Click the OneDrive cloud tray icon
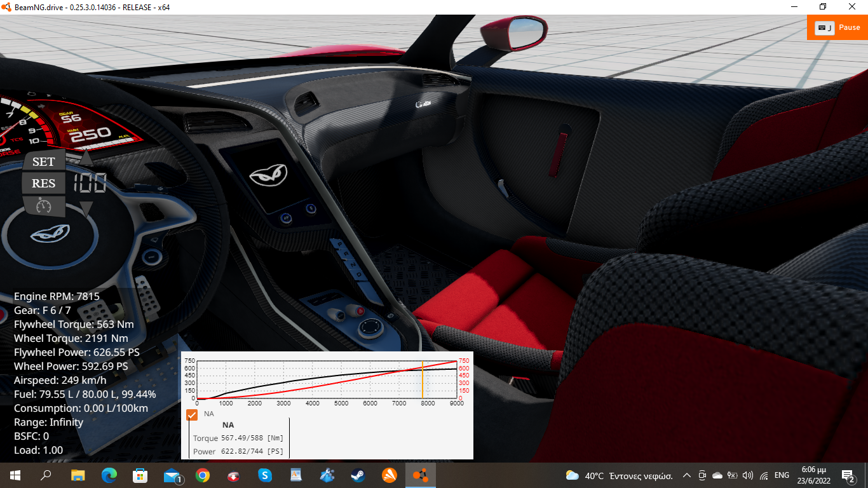Screen dimensions: 868x488 click(717, 475)
